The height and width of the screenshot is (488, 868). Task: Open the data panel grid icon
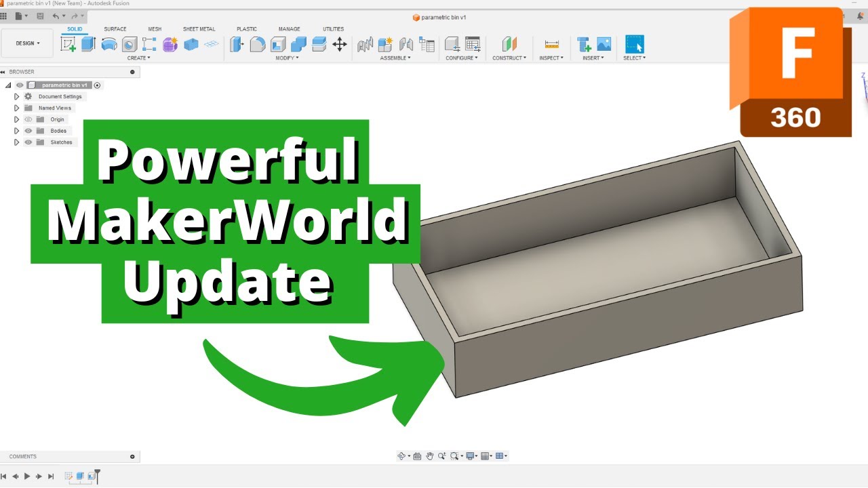[3, 16]
